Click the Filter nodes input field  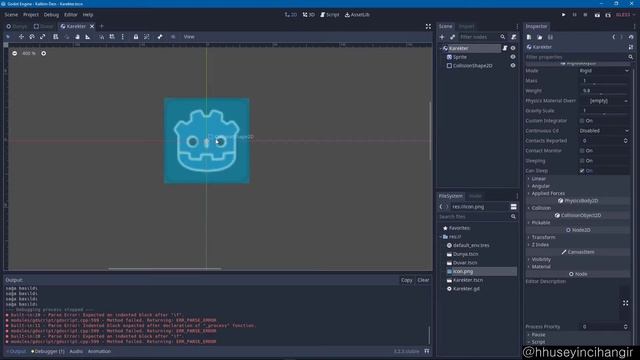click(482, 37)
